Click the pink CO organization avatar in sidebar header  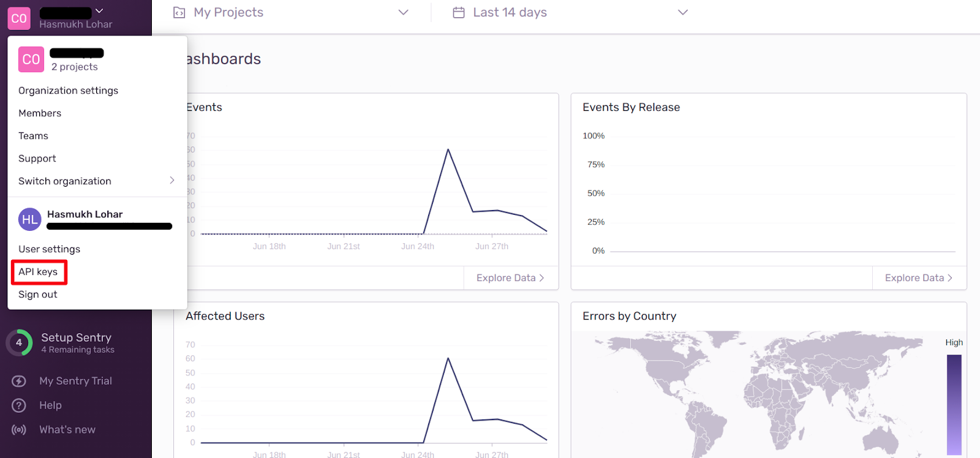coord(19,18)
